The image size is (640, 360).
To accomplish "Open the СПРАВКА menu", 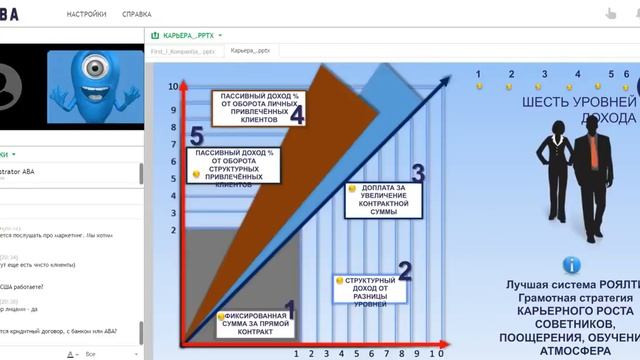I will click(137, 14).
